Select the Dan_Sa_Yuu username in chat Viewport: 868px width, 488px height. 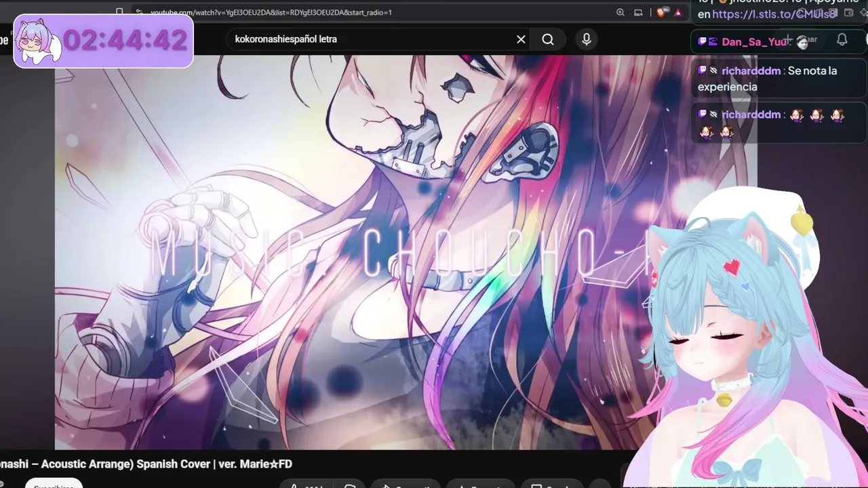tap(755, 42)
